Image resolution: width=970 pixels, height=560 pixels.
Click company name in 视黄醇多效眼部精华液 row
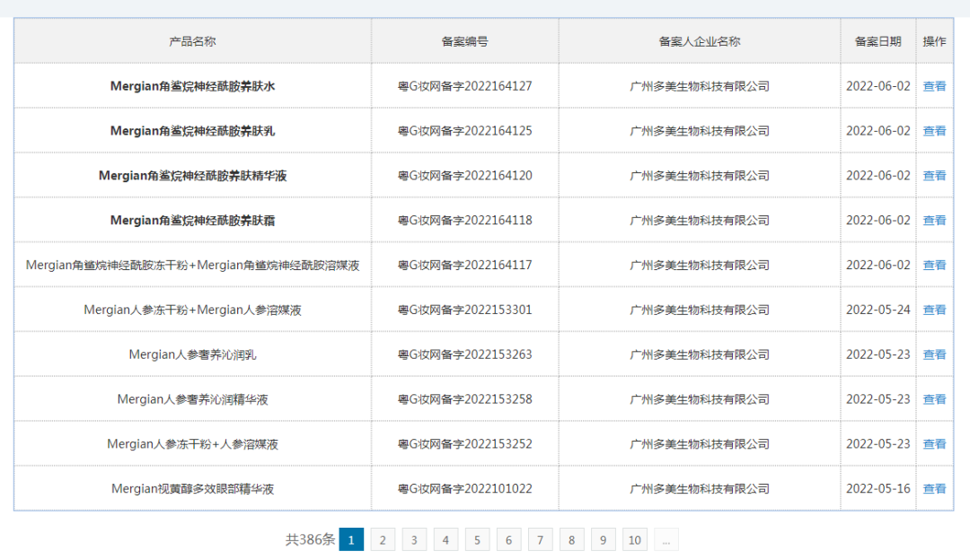coord(700,488)
